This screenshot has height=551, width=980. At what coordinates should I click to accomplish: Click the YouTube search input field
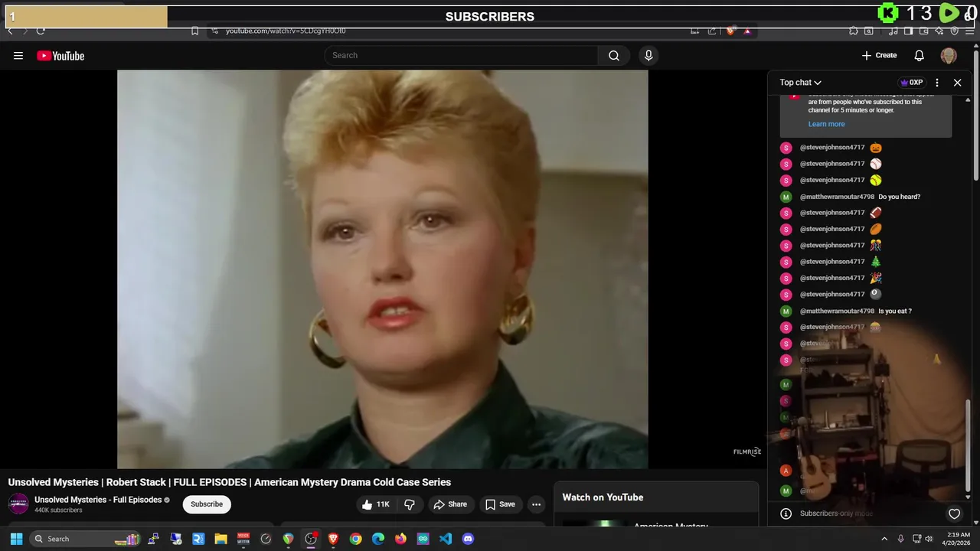462,55
